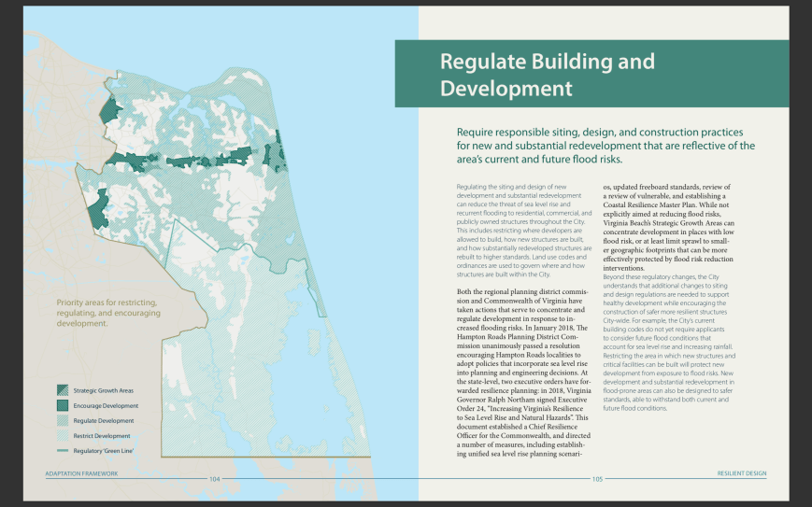Select the Regulate Development legend swatch
This screenshot has height=507, width=812.
(62, 420)
